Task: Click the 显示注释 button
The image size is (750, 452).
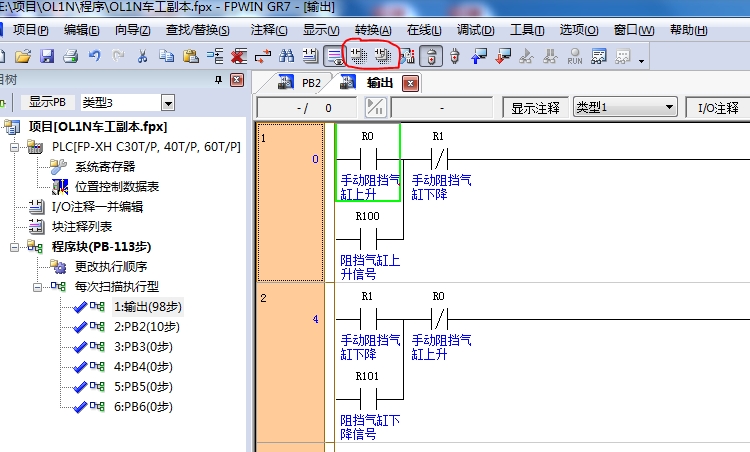Action: (x=535, y=108)
